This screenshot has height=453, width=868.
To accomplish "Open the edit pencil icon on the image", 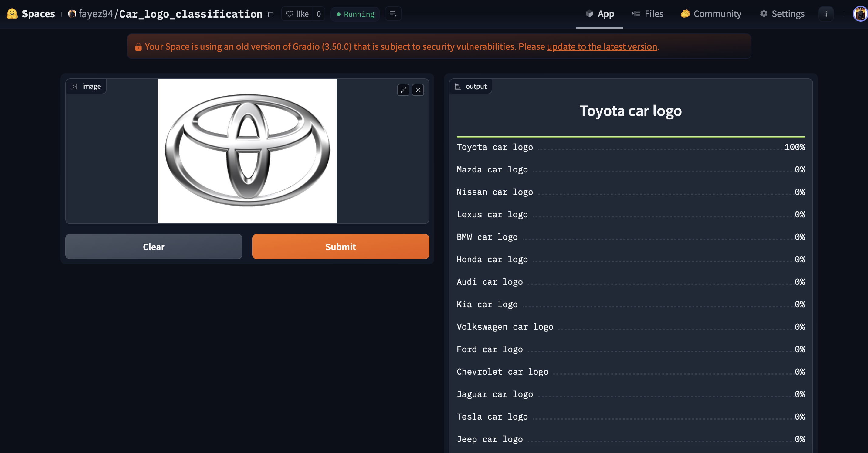I will coord(403,90).
